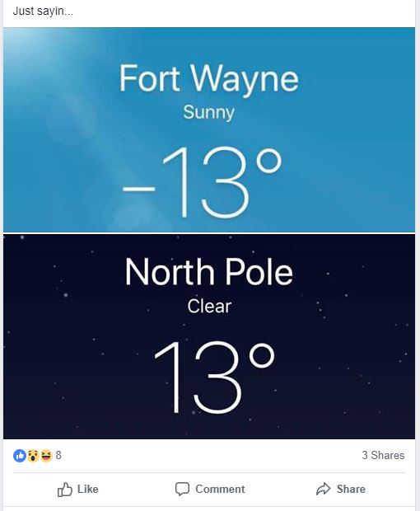Click the Clear condition label
Screen dimensions: 420x511
pos(209,307)
